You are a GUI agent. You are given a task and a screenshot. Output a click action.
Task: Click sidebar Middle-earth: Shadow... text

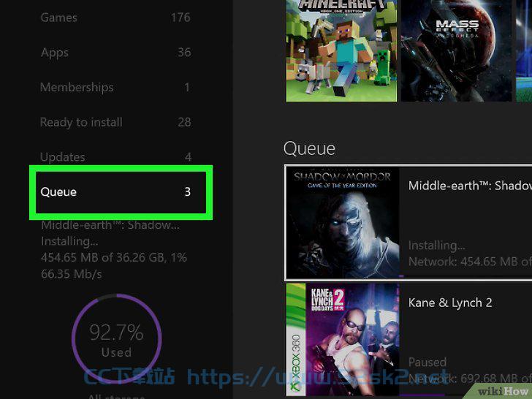tap(110, 225)
